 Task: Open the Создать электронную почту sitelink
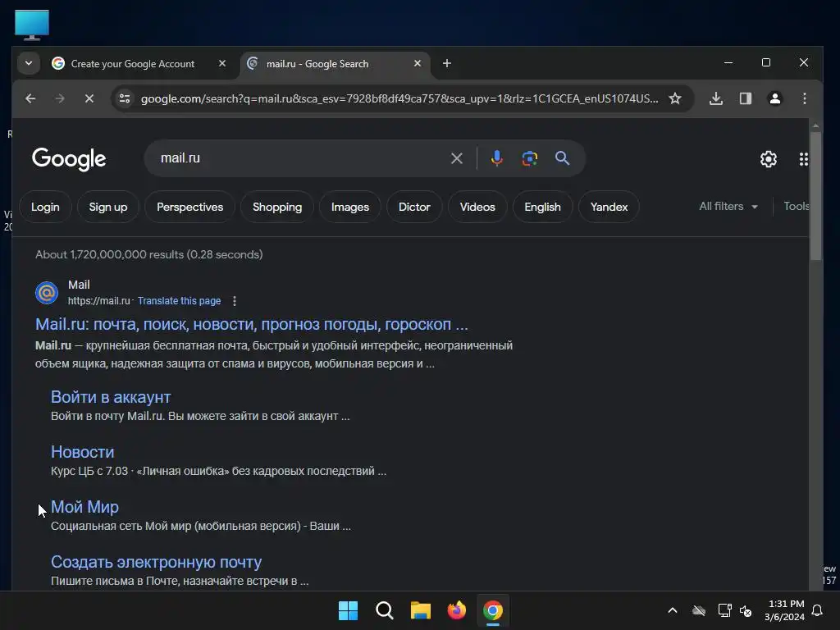click(x=156, y=562)
